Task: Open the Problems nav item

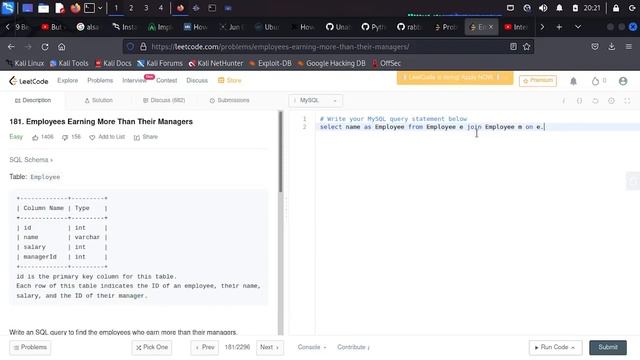Action: coord(100,80)
